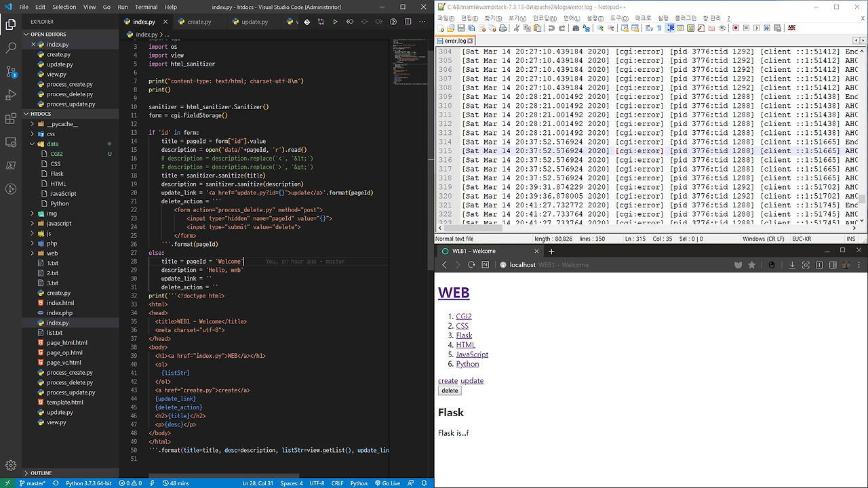The width and height of the screenshot is (868, 488).
Task: Open the Terminal menu in VS Code
Action: pyautogui.click(x=146, y=7)
